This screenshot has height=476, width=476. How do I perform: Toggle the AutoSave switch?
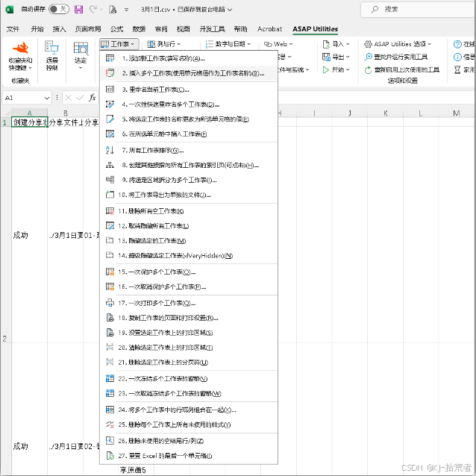59,10
